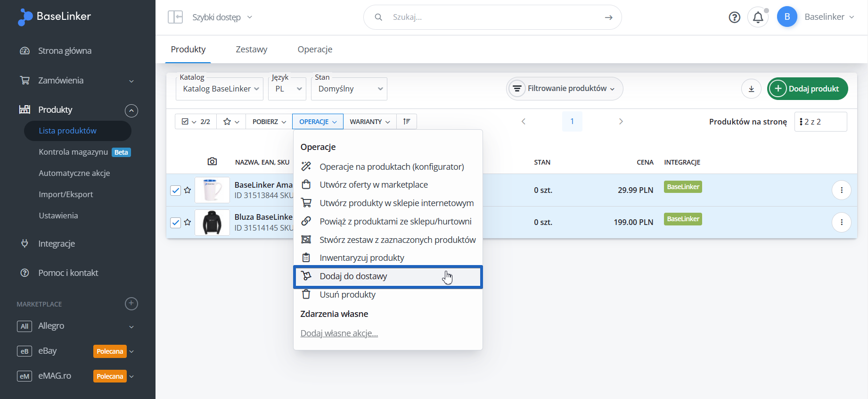The image size is (868, 399).
Task: Uncheck the BaseLinker Ama product checkbox
Action: coord(175,190)
